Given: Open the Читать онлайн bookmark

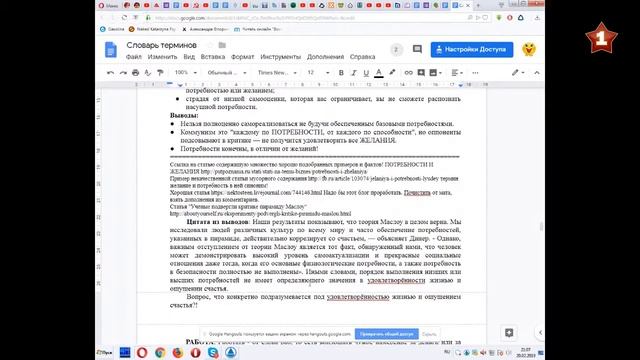Looking at the screenshot, I should (x=258, y=29).
